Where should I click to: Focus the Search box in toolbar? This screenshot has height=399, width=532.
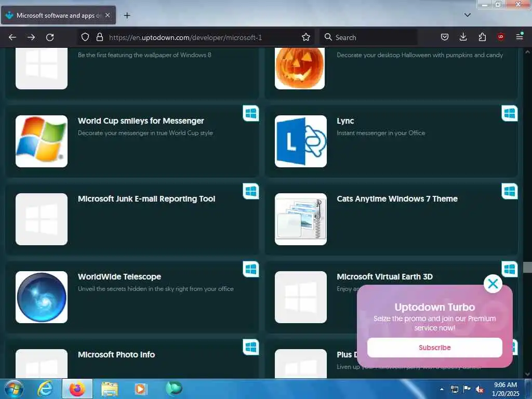click(368, 37)
